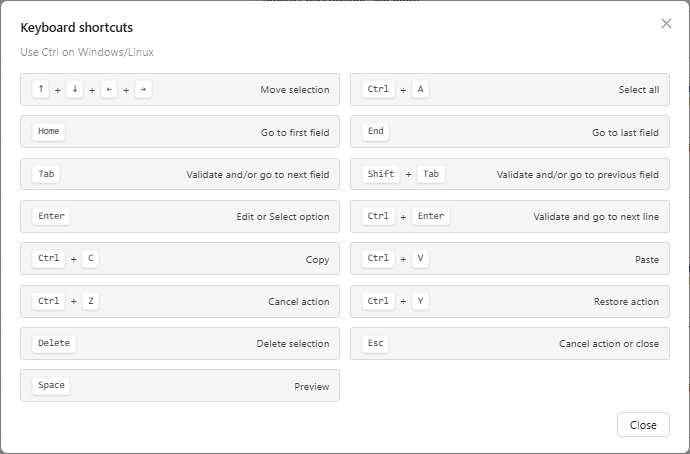Click the down arrow key icon
The height and width of the screenshot is (454, 690).
pyautogui.click(x=75, y=89)
